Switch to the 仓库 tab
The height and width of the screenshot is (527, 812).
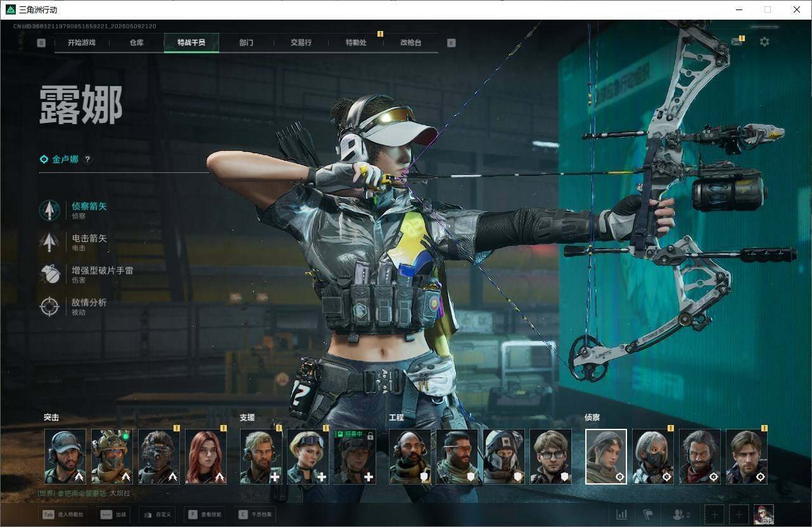pos(136,42)
